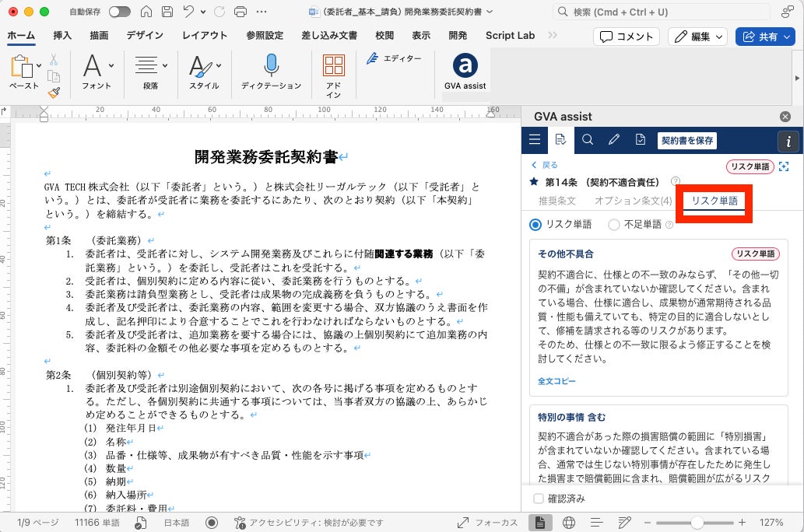Close the GVA assist panel

click(x=785, y=117)
